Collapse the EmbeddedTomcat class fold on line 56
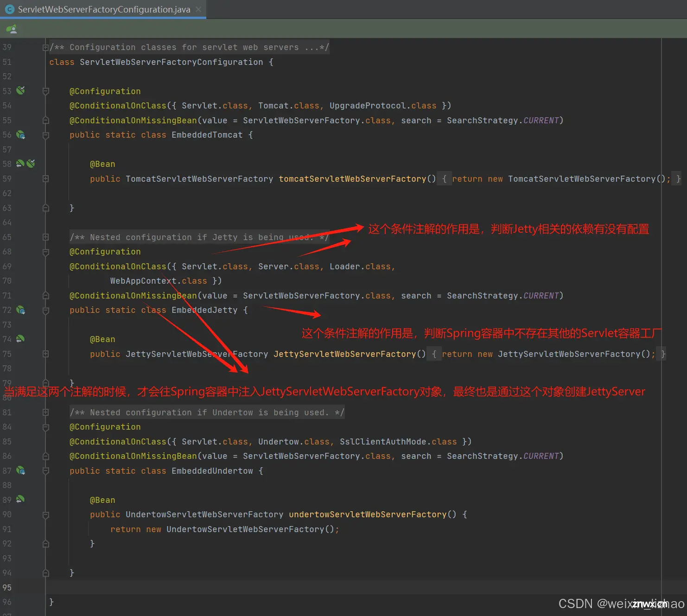The width and height of the screenshot is (687, 616). (x=45, y=135)
